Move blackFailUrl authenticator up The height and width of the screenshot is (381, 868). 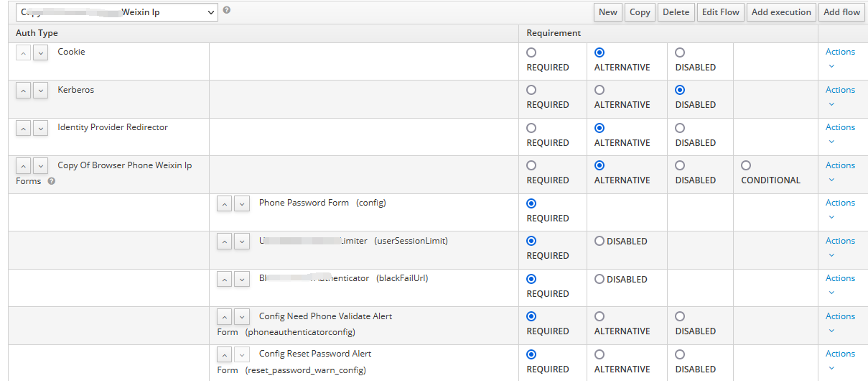point(224,279)
